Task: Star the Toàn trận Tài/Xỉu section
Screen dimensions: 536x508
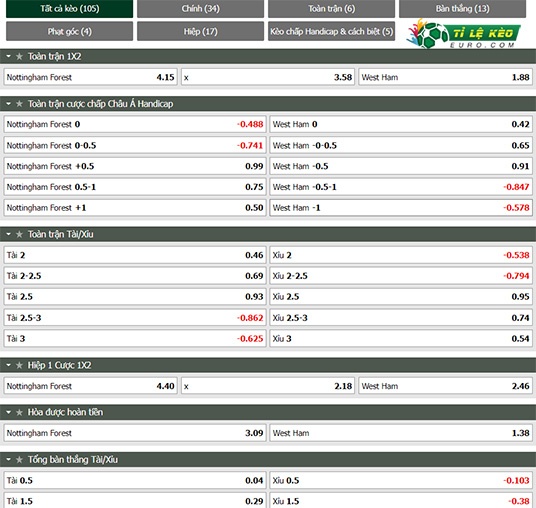Action: click(19, 234)
